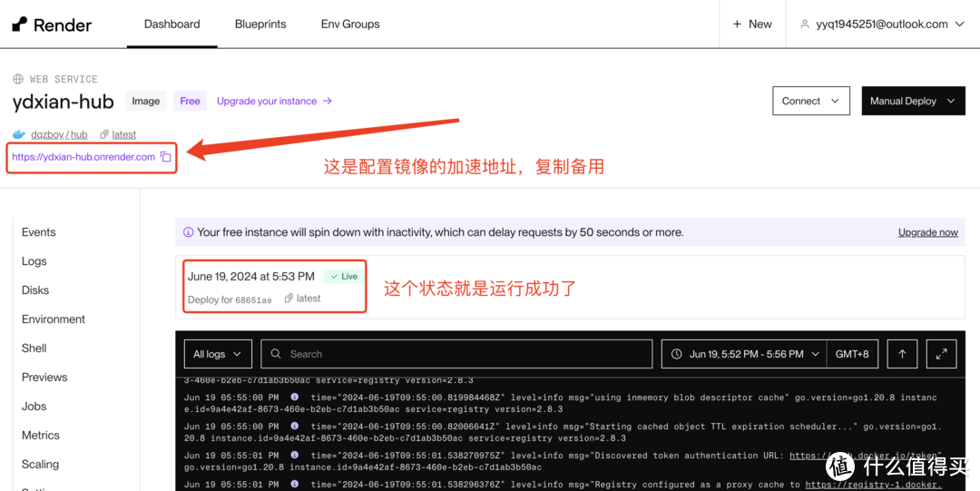Open Environment in the sidebar

pos(54,319)
